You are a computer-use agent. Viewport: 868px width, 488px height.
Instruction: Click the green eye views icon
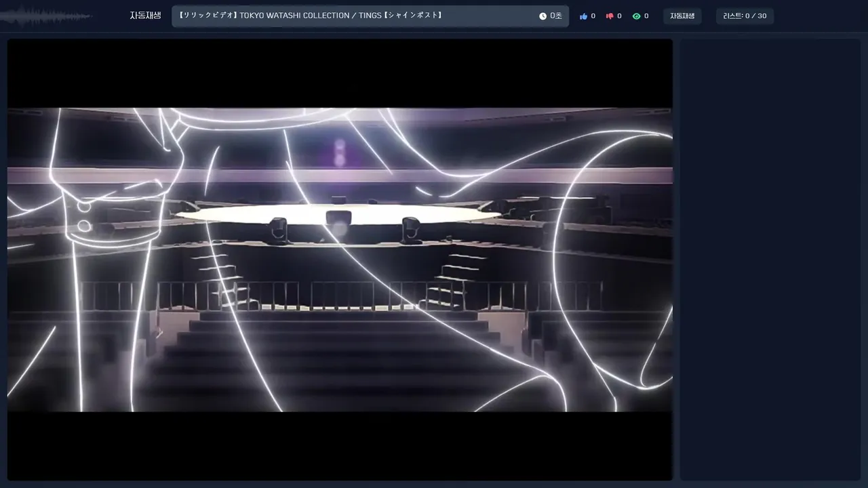636,16
